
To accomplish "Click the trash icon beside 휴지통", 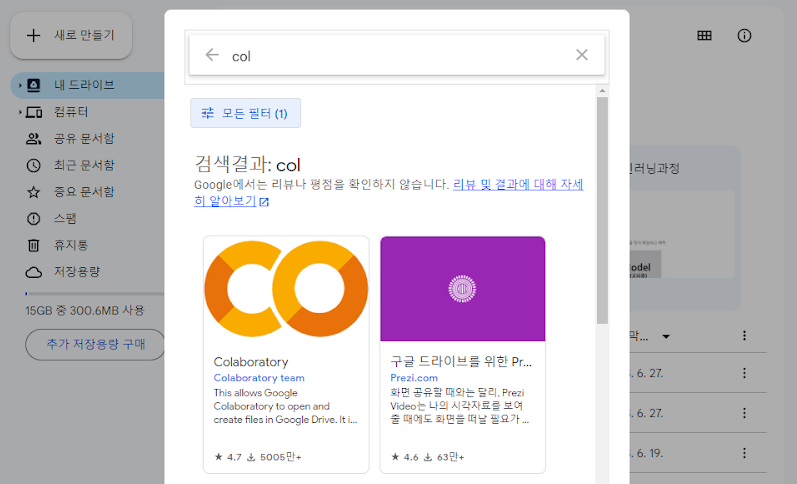I will [34, 246].
